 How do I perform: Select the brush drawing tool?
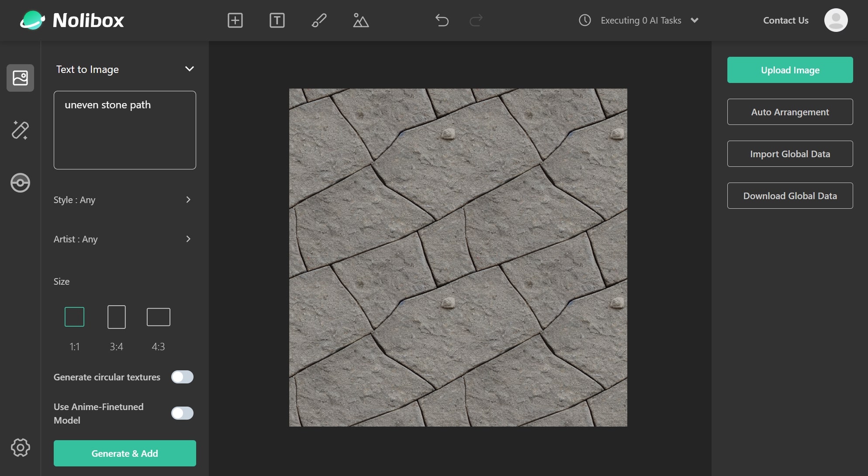coord(319,21)
